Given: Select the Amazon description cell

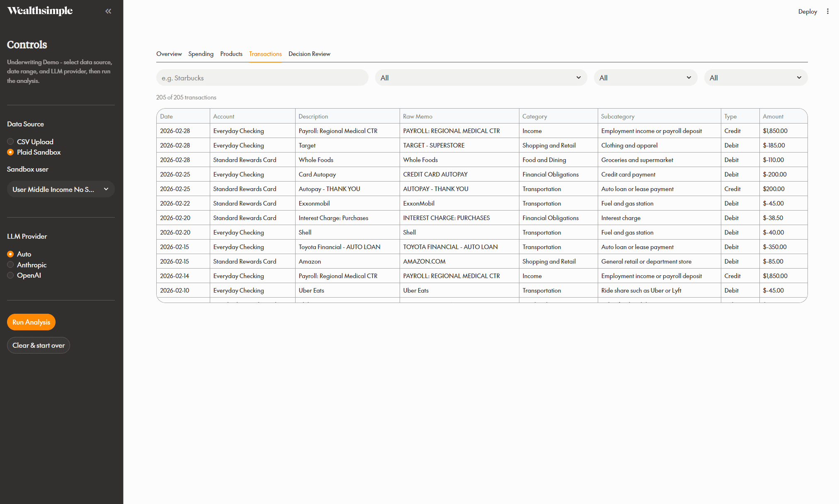Looking at the screenshot, I should click(x=347, y=262).
